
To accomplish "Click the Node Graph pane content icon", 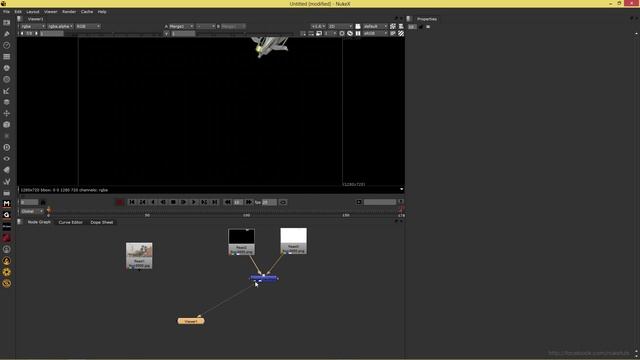I will 19,222.
